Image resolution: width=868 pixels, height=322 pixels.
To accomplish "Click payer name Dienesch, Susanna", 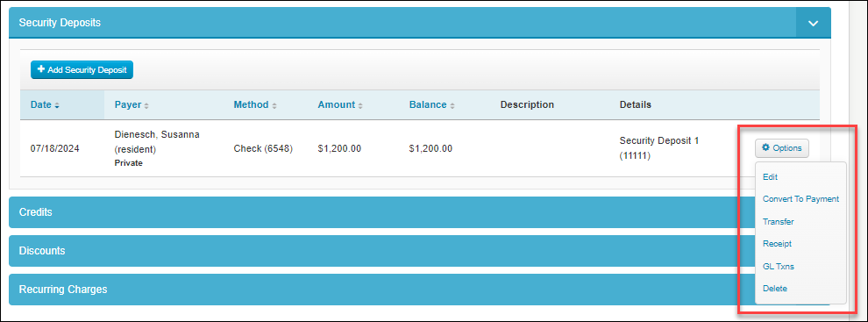I will click(157, 134).
